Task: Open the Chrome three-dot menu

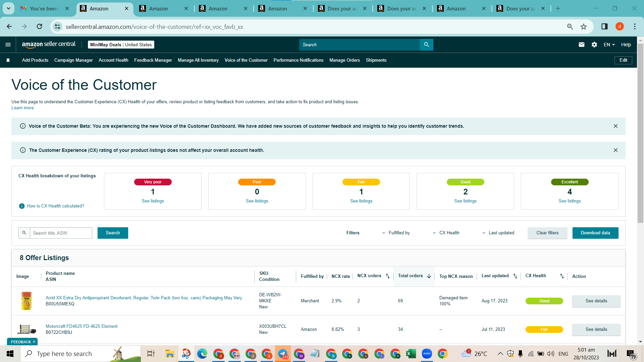Action: tap(635, 26)
